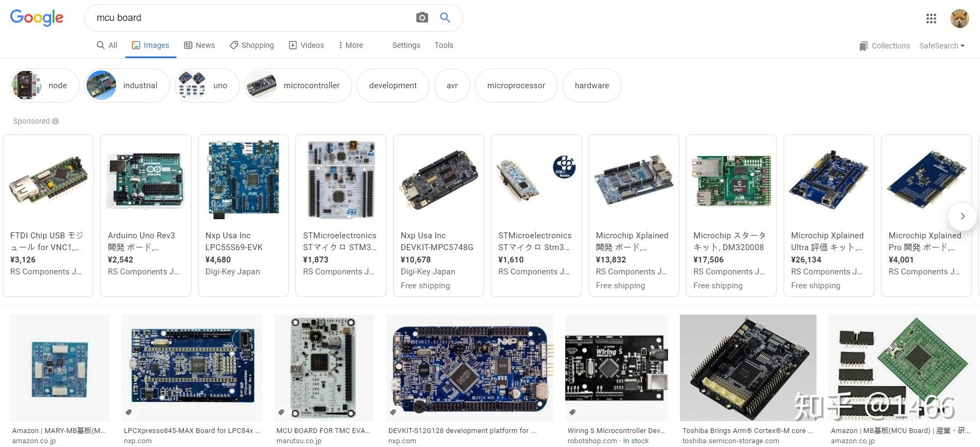Open the MCU BOARD FOR TMC EVA image
This screenshot has height=447, width=980.
[x=324, y=368]
